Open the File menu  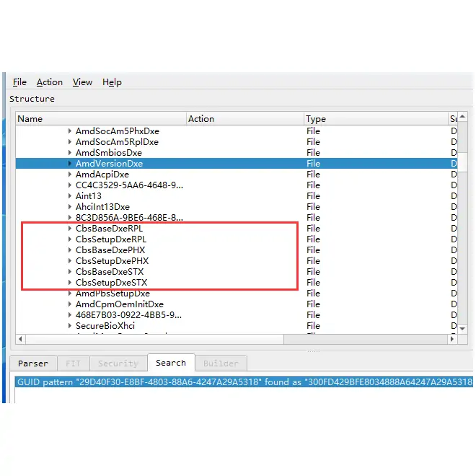pos(19,82)
